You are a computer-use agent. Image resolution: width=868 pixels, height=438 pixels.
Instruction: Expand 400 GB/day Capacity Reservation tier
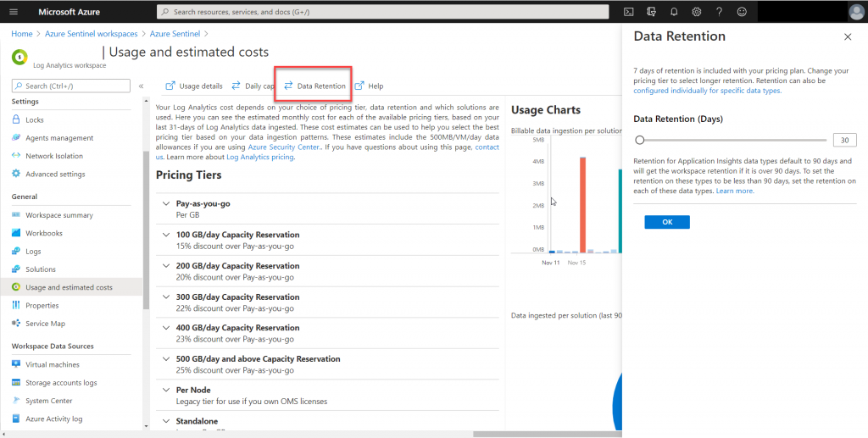[x=166, y=327]
